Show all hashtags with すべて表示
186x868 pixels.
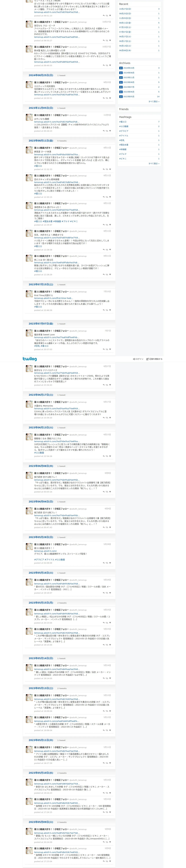coord(154,163)
